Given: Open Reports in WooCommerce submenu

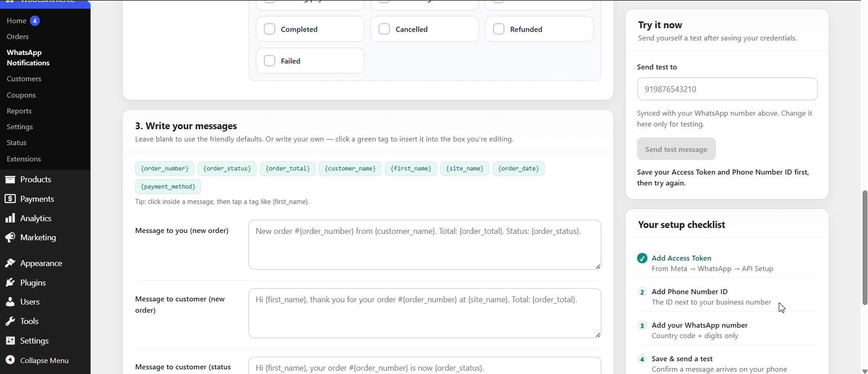Looking at the screenshot, I should [19, 111].
